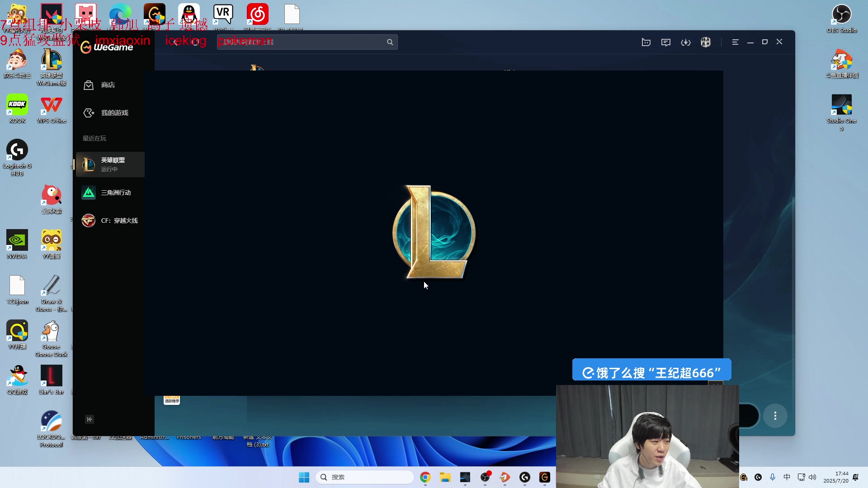Image resolution: width=868 pixels, height=488 pixels.
Task: Select 三角洲行动 in the recent games list
Action: [x=110, y=192]
